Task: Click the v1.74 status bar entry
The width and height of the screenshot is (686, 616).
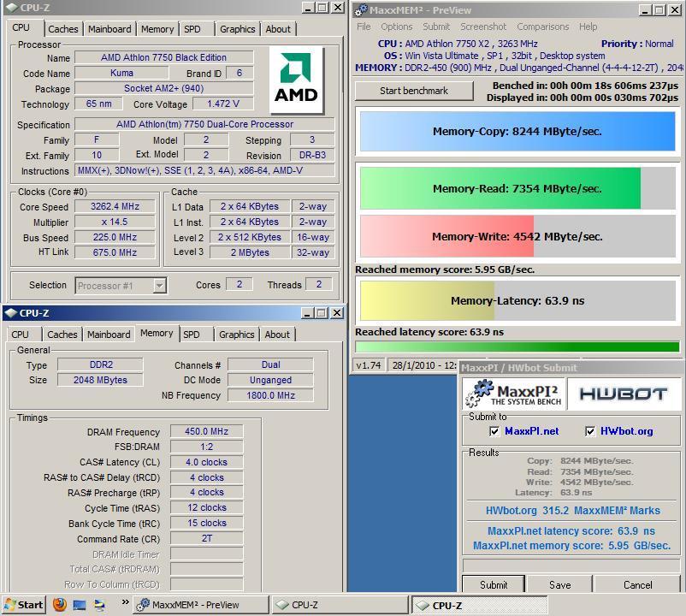Action: click(x=368, y=365)
